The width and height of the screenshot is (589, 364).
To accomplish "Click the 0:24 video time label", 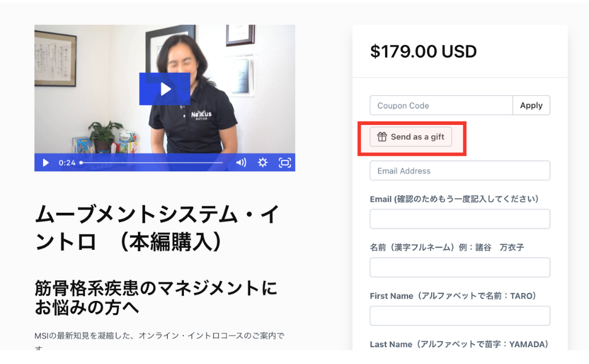I will coord(67,163).
